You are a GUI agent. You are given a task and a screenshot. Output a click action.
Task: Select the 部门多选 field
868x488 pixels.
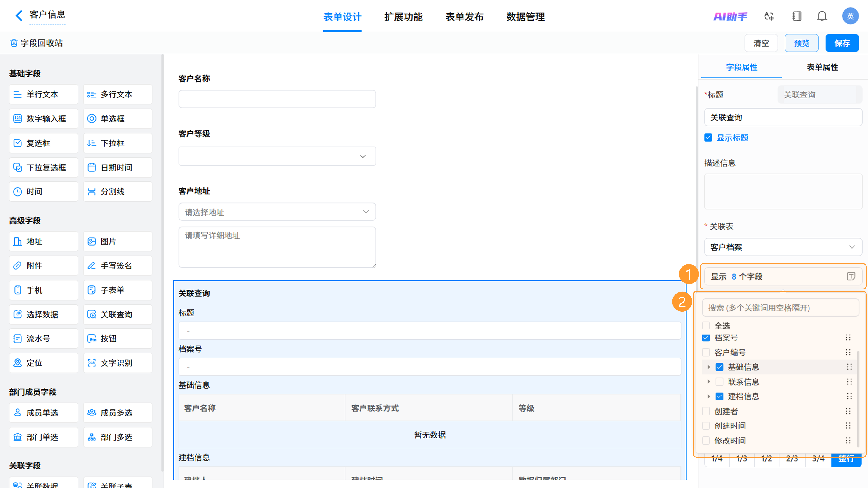pos(118,437)
